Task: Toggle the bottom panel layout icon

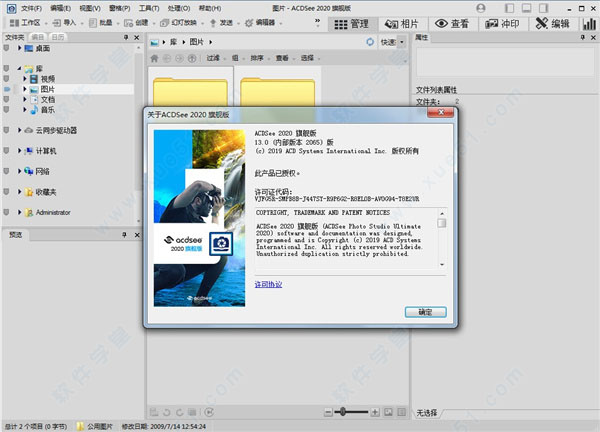Action: (x=527, y=8)
